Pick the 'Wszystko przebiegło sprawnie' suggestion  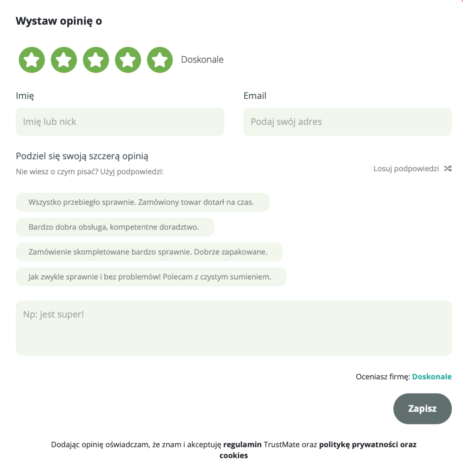coord(143,202)
